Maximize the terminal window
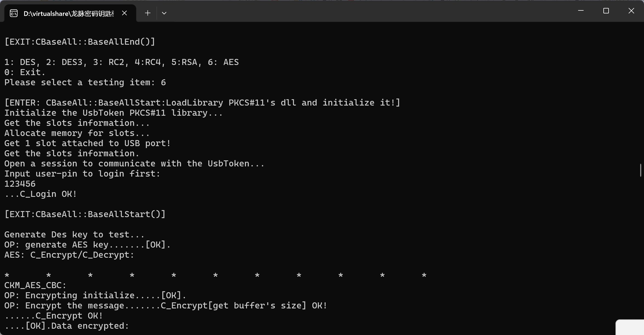 click(606, 11)
